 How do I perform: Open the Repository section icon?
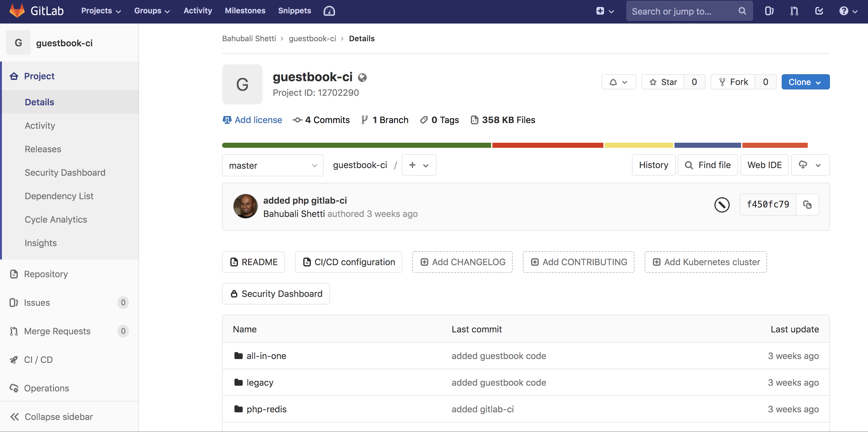click(x=13, y=274)
